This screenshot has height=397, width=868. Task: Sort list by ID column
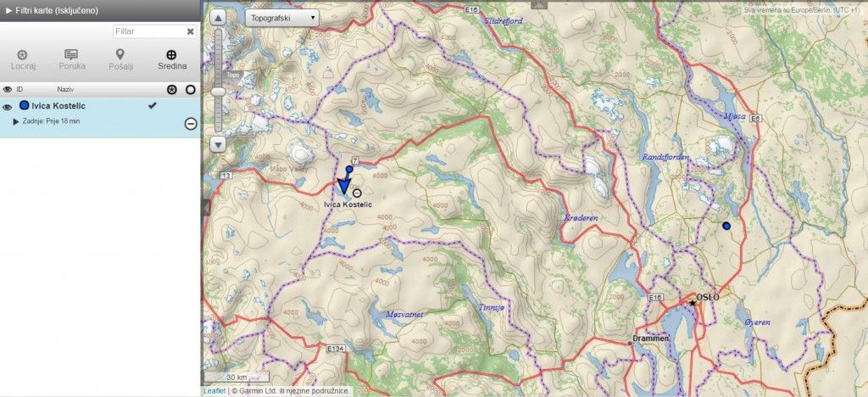point(20,89)
